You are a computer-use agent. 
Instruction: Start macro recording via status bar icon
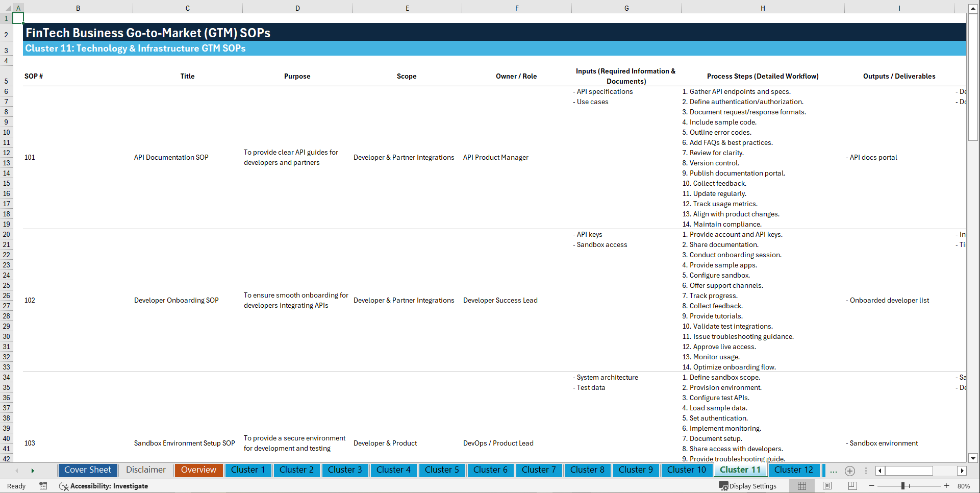[43, 486]
